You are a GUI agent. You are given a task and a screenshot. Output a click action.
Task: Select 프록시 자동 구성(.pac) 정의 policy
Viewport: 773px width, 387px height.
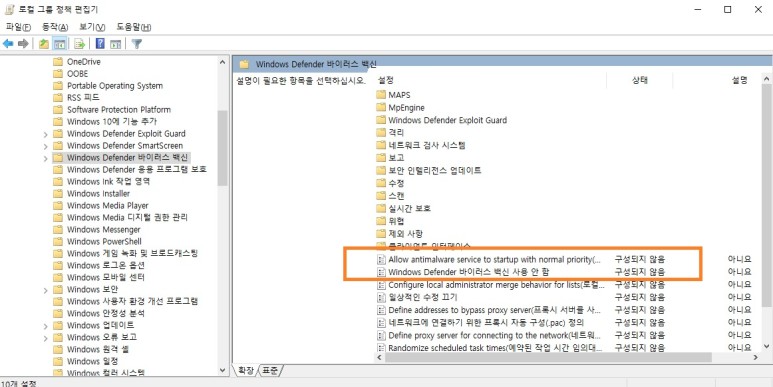(x=486, y=322)
